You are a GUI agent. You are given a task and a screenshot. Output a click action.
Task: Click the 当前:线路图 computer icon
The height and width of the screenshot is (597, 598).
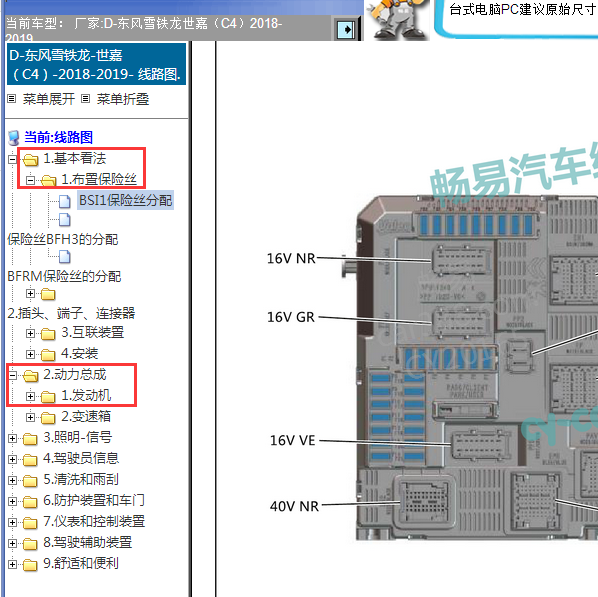tap(14, 138)
